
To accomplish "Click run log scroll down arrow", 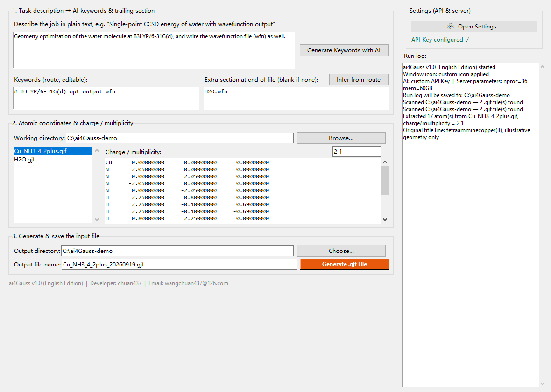I will coord(542,384).
